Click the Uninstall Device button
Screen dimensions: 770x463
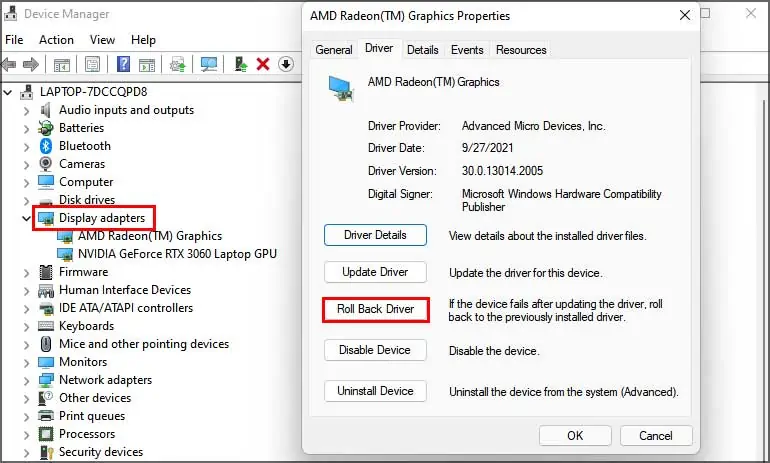point(375,391)
